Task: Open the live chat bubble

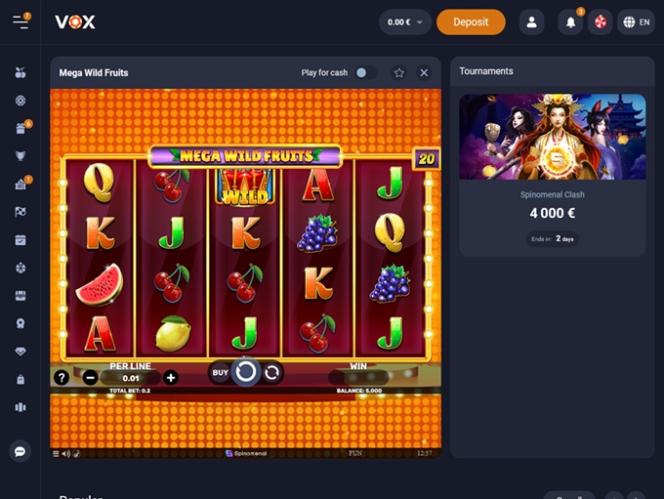Action: point(20,452)
